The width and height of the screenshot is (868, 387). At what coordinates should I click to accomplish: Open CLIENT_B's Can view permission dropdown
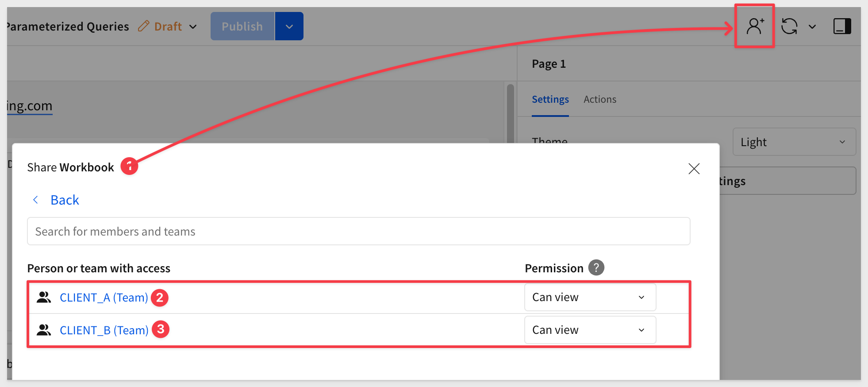pos(590,330)
